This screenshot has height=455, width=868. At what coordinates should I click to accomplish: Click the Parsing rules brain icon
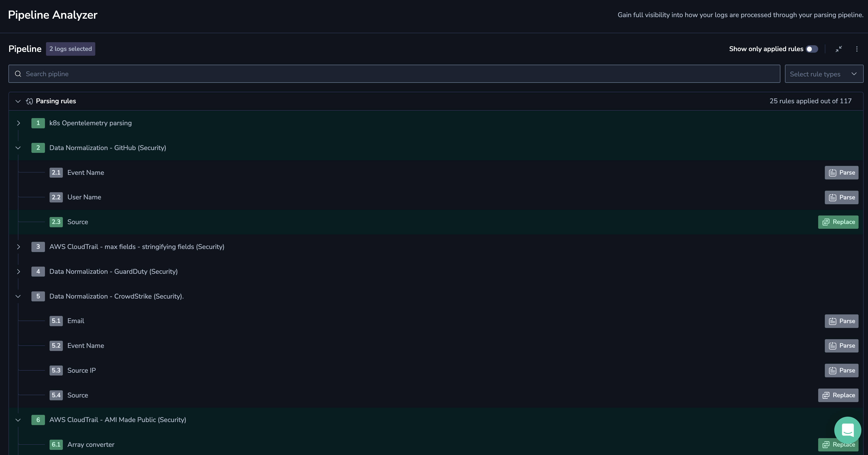[x=29, y=101]
